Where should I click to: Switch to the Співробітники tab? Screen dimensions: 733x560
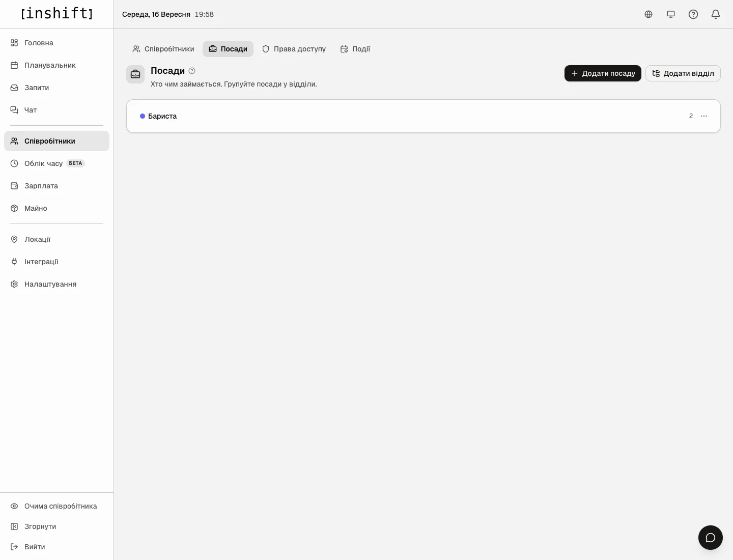coord(163,49)
